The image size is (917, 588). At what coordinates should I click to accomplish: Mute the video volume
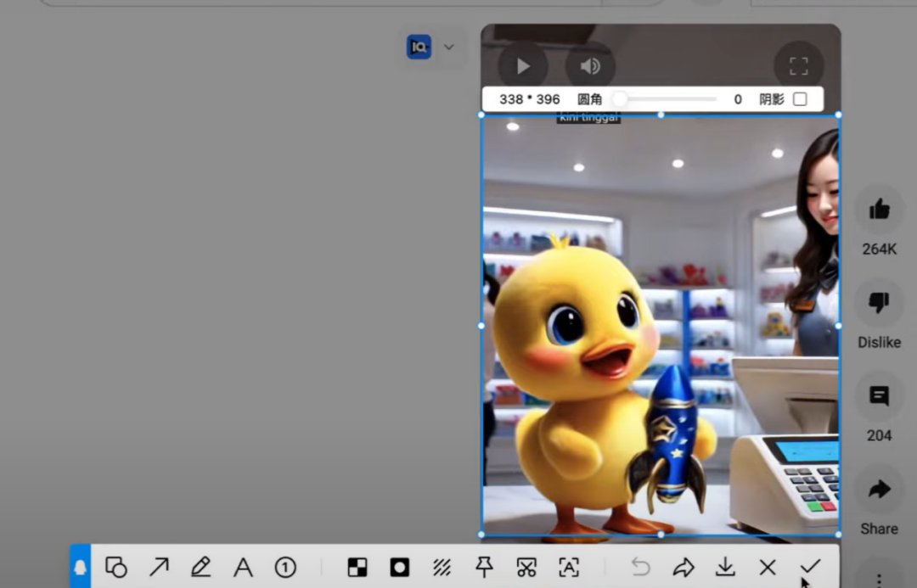coord(590,66)
